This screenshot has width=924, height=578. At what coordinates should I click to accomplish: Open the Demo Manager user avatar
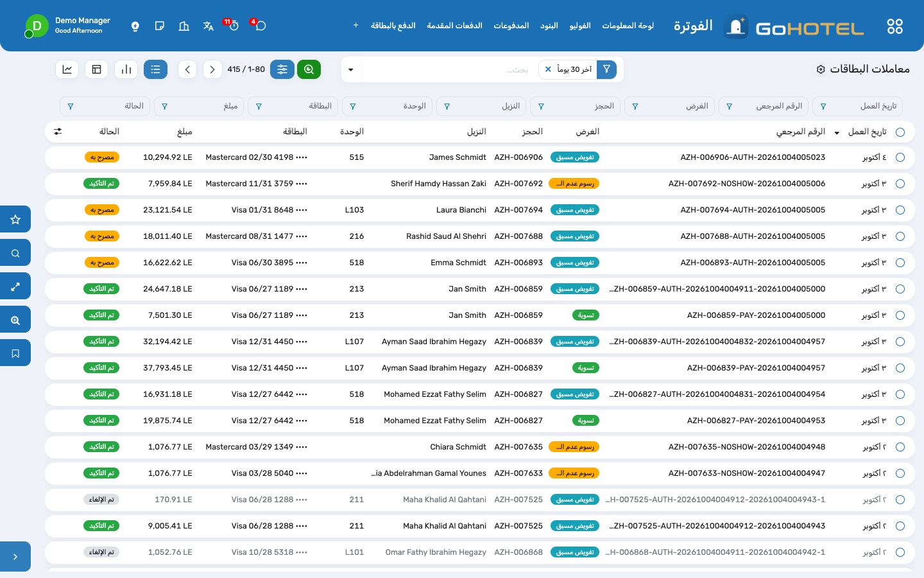pyautogui.click(x=37, y=26)
